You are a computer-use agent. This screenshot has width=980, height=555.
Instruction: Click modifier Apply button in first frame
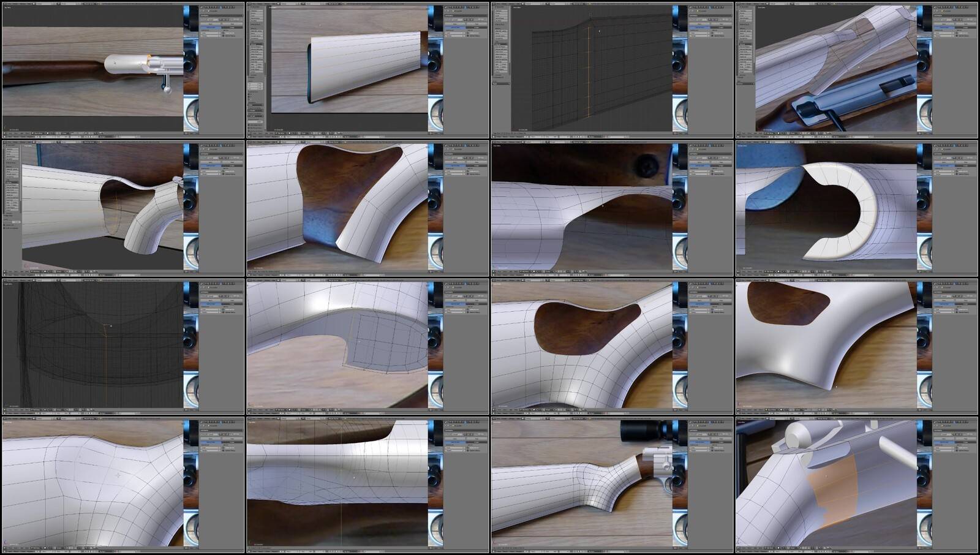[211, 24]
